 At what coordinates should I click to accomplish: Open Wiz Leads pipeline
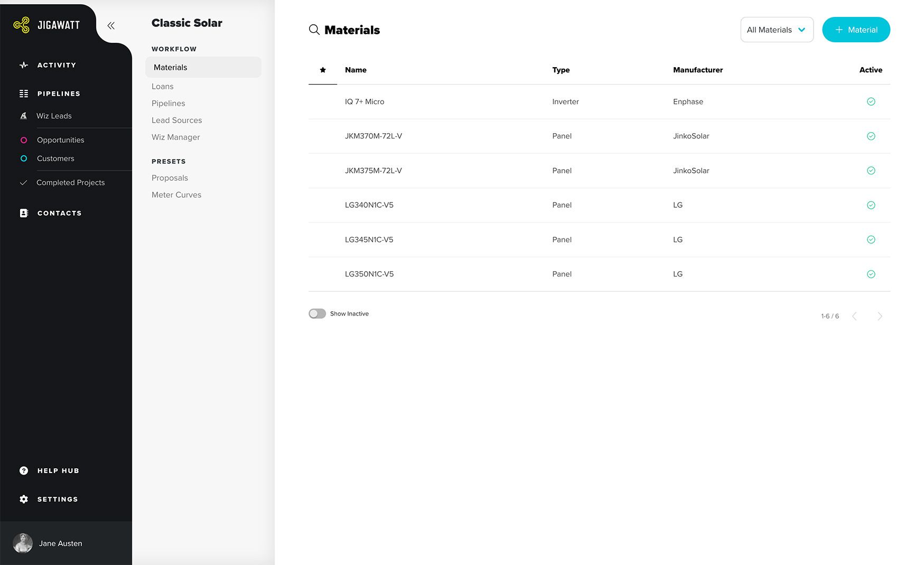[x=54, y=116]
